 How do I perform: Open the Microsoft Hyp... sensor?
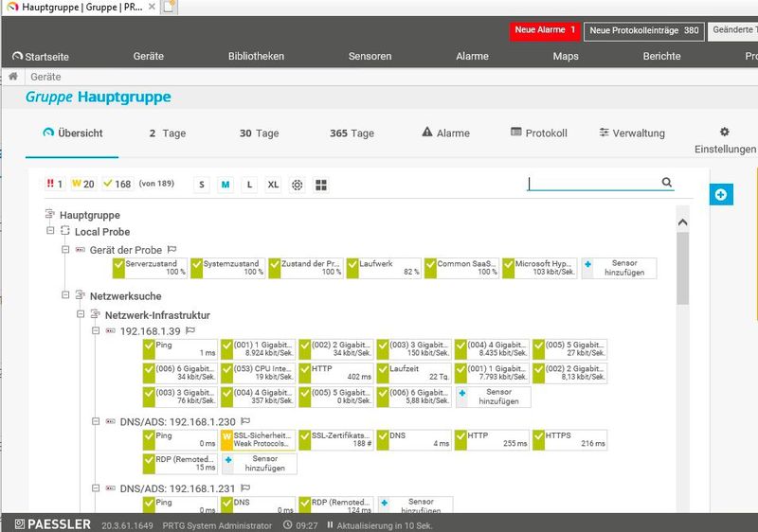(x=539, y=268)
